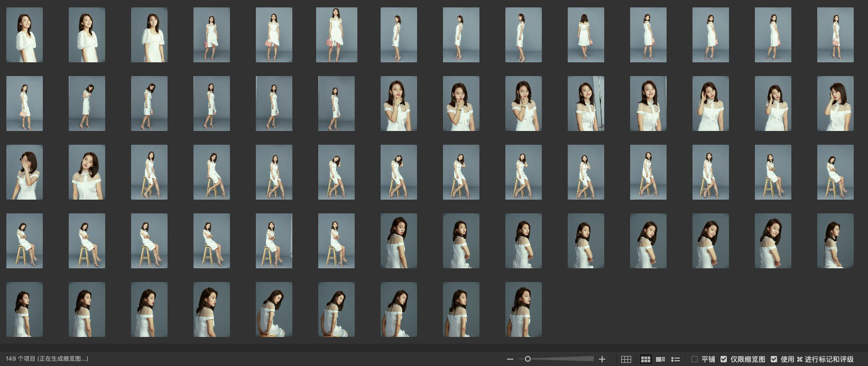
Task: Select the back-facing pose thumbnail in top row
Action: click(586, 35)
